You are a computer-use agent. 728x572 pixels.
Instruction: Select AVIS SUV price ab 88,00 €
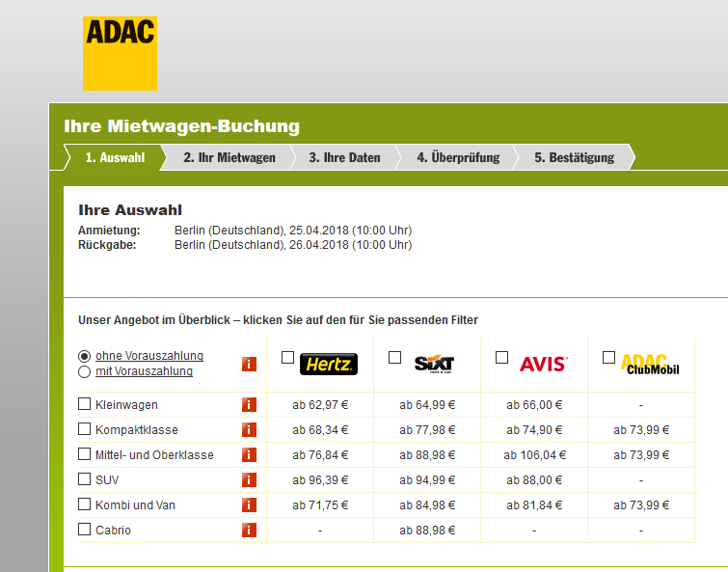(x=534, y=480)
